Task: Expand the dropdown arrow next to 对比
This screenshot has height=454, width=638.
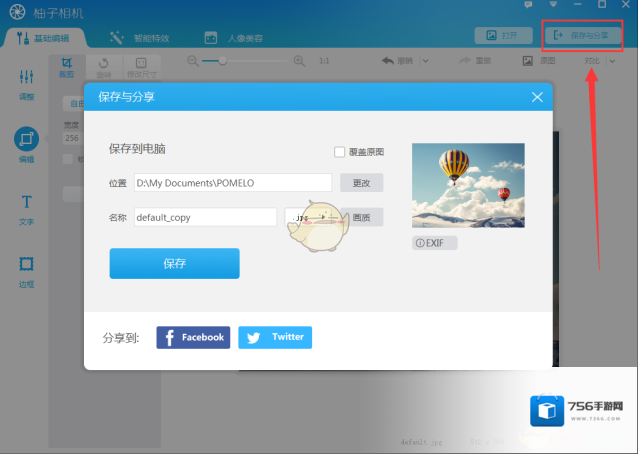Action: (611, 61)
